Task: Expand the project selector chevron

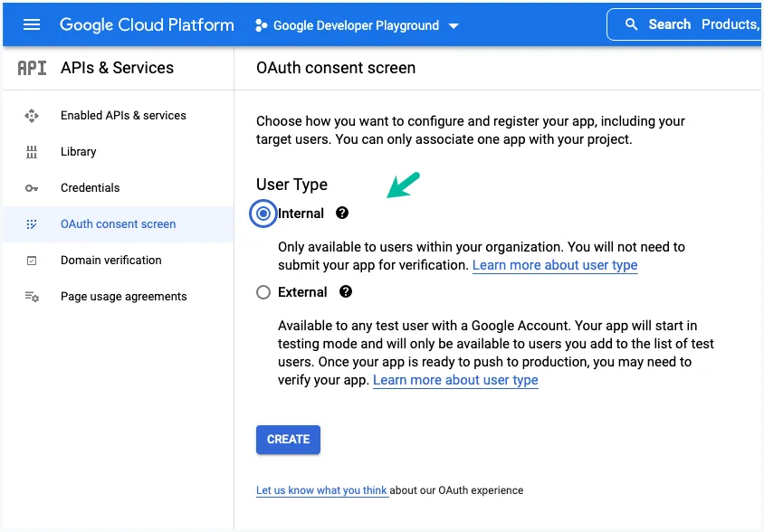Action: (454, 25)
